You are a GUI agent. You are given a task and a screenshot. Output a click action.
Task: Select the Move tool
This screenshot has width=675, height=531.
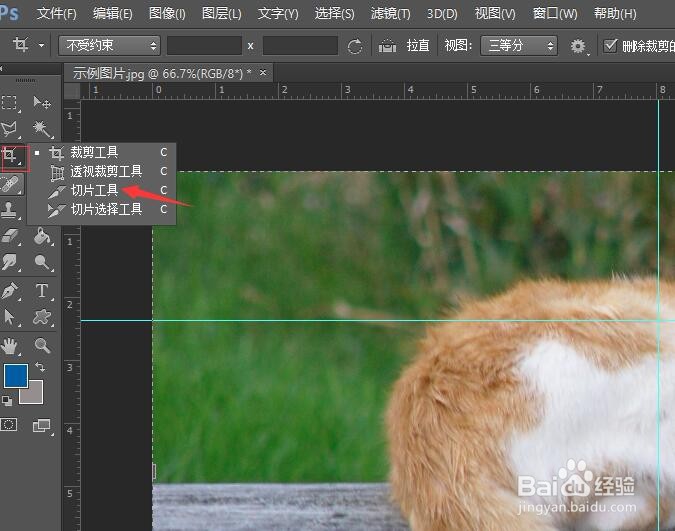click(42, 103)
